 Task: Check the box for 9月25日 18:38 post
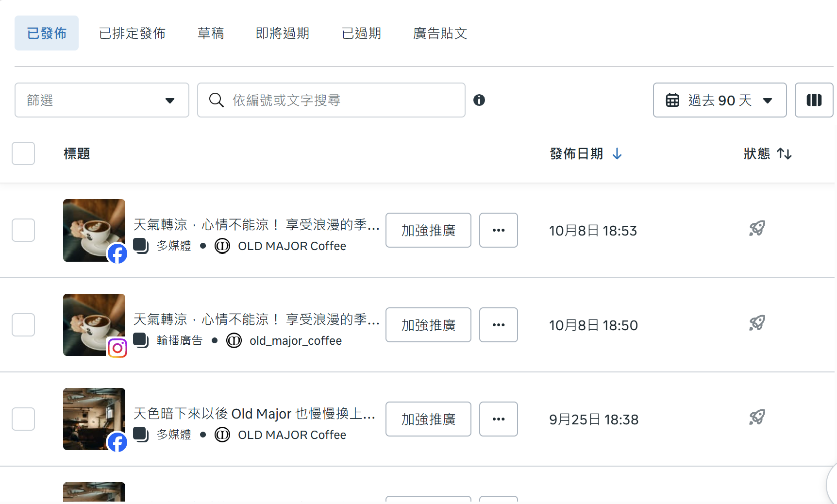pos(23,419)
